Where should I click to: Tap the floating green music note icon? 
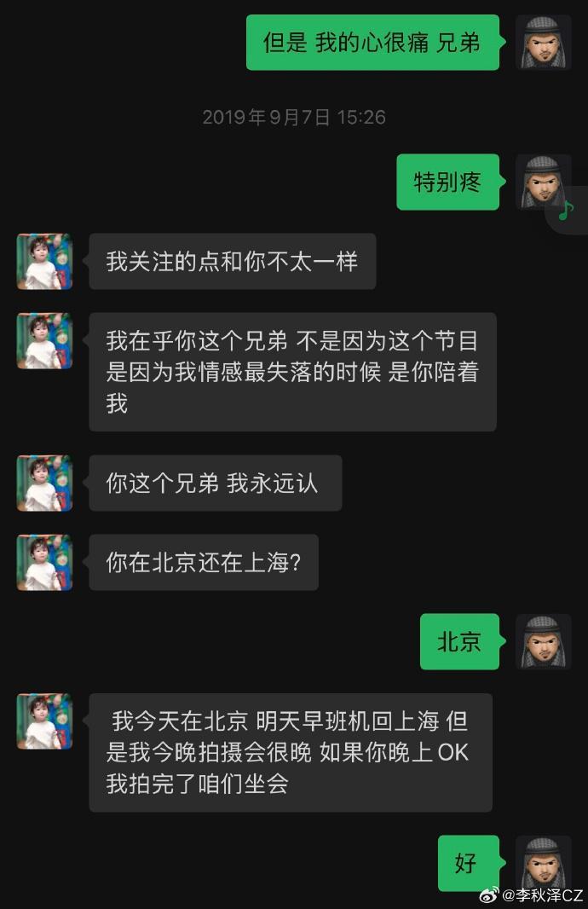(566, 211)
